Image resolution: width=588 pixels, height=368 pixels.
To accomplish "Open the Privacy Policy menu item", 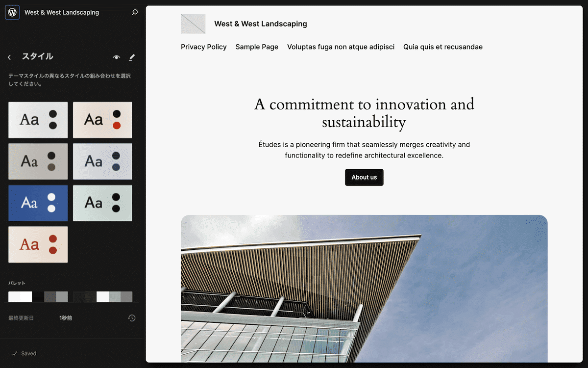I will click(x=204, y=47).
